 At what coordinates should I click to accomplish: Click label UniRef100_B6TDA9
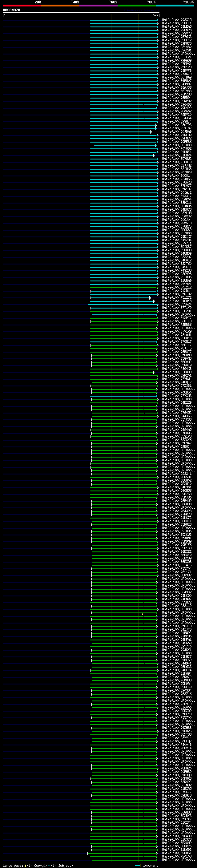click(177, 78)
